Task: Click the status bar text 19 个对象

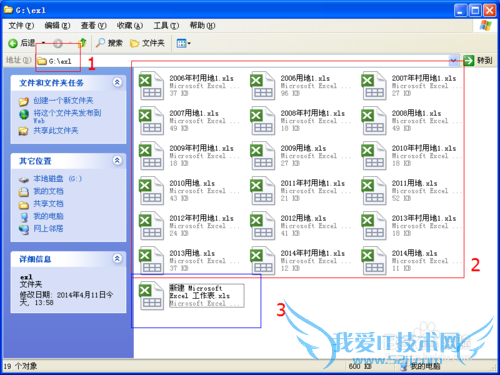Action: [20, 366]
